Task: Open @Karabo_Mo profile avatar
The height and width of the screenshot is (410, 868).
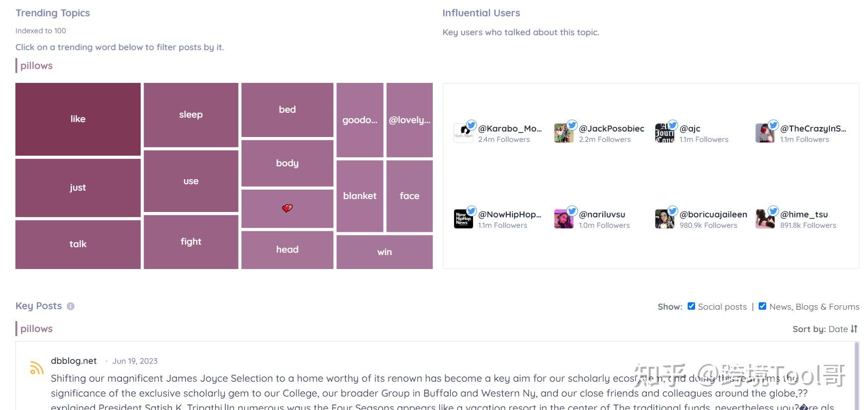Action: tap(464, 133)
